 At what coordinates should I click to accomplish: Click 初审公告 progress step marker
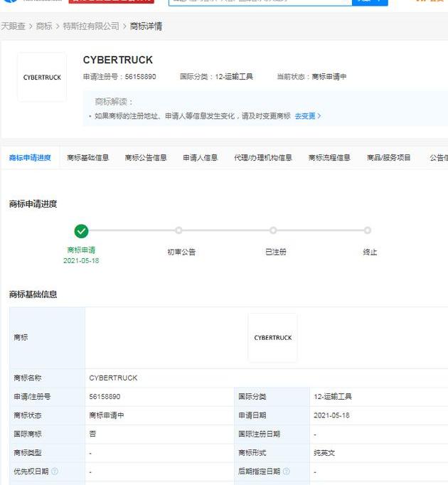[178, 230]
